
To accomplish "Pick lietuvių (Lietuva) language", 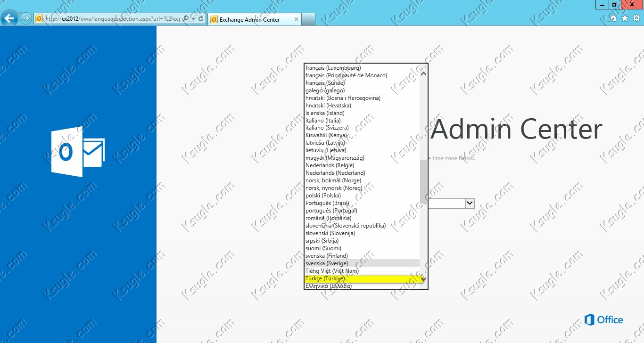I will (x=362, y=150).
